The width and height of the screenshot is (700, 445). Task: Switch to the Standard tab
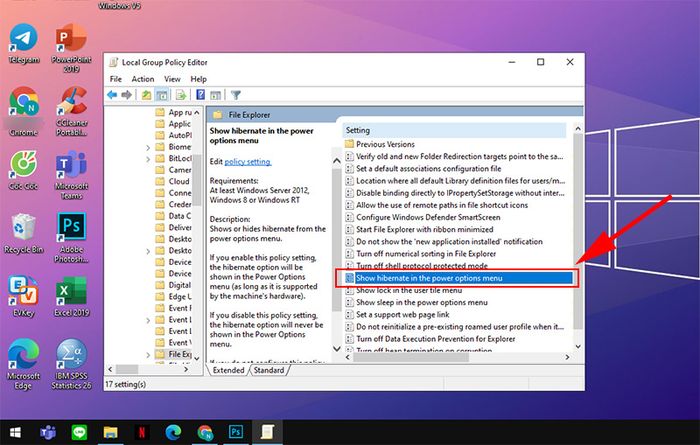[269, 370]
